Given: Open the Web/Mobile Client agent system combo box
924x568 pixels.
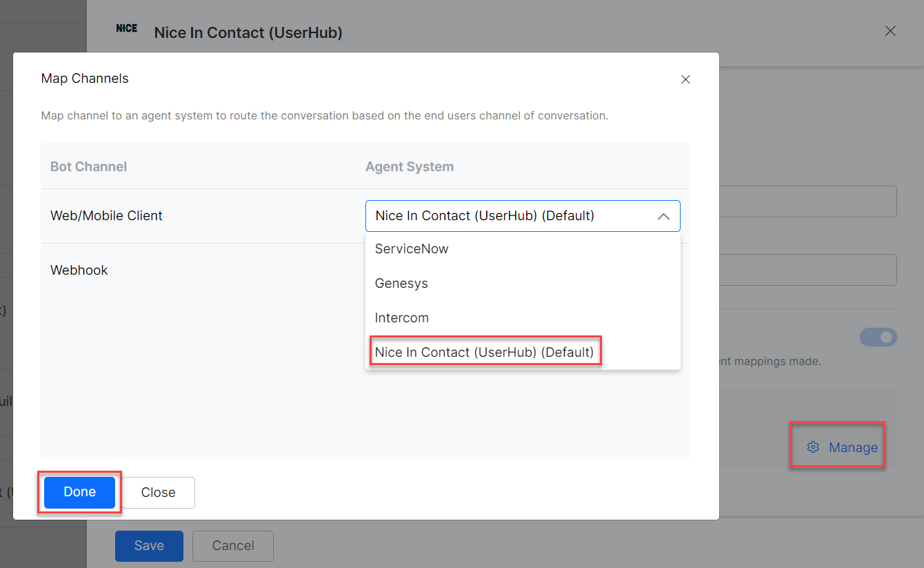Looking at the screenshot, I should point(523,216).
